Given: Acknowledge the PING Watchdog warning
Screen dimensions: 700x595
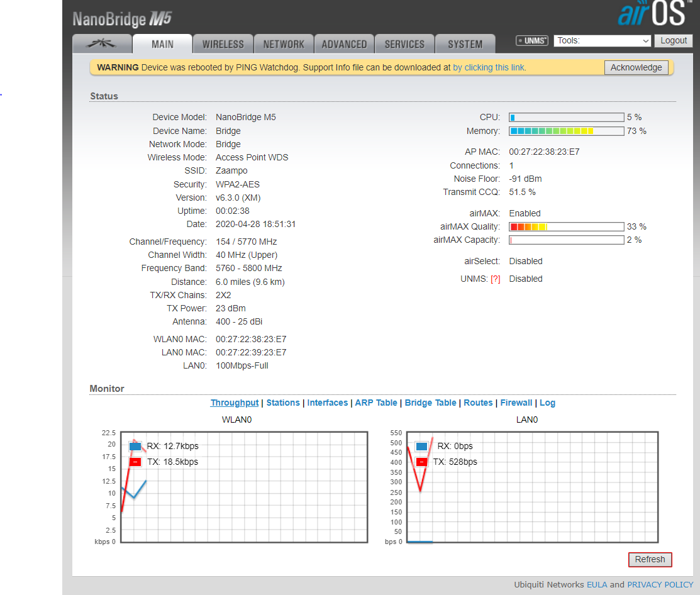Looking at the screenshot, I should tap(636, 67).
